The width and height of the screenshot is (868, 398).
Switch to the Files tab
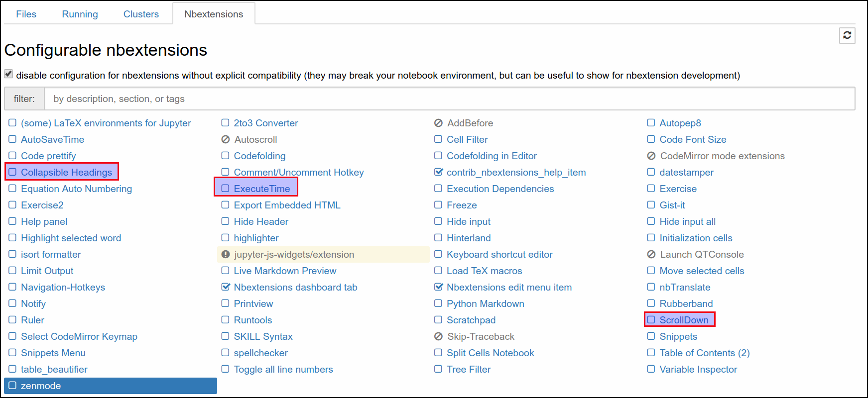[x=26, y=14]
